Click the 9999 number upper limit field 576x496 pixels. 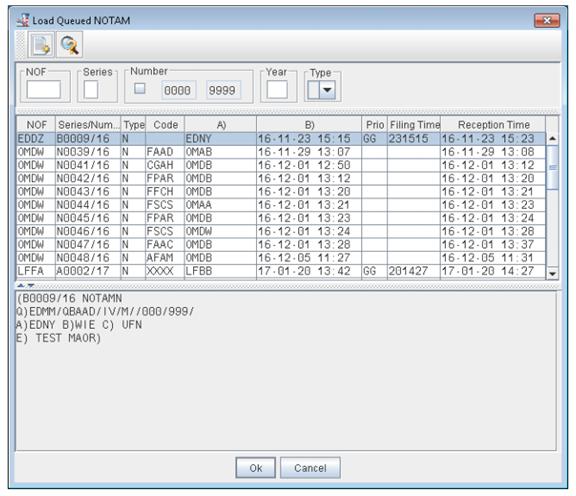click(x=223, y=90)
